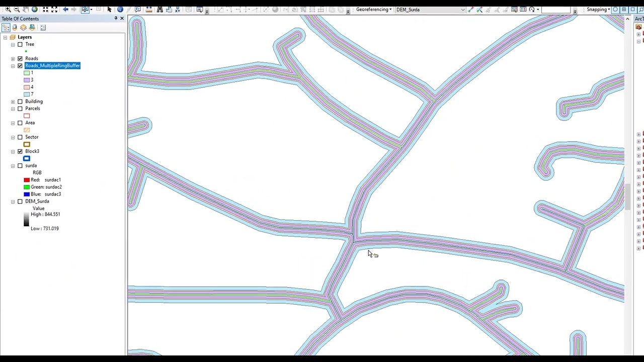
Task: Open Table Of Contents options
Action: click(x=43, y=28)
